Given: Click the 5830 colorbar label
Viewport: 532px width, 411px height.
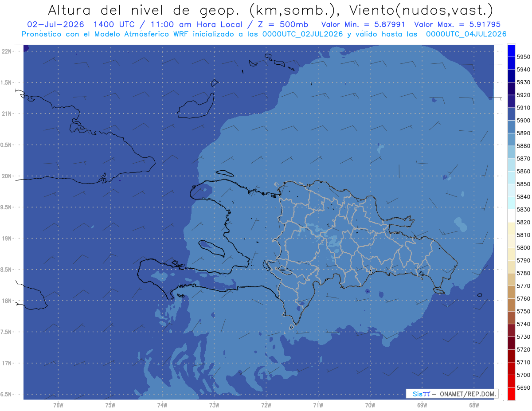Looking at the screenshot, I should tap(524, 210).
